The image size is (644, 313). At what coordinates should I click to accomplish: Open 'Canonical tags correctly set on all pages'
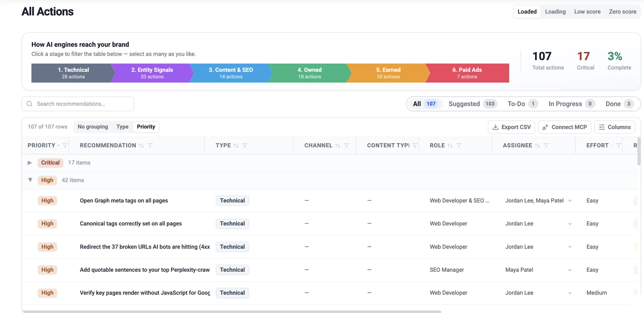pyautogui.click(x=131, y=224)
